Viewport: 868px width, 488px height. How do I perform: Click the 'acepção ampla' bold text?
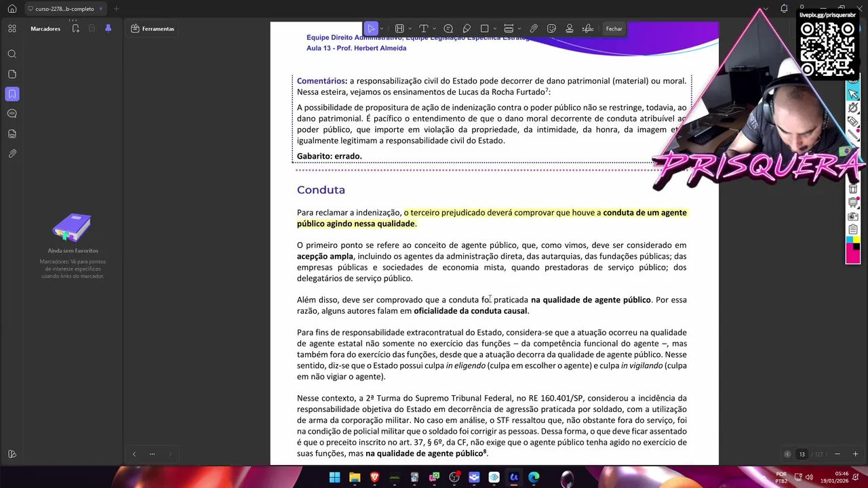(x=325, y=256)
